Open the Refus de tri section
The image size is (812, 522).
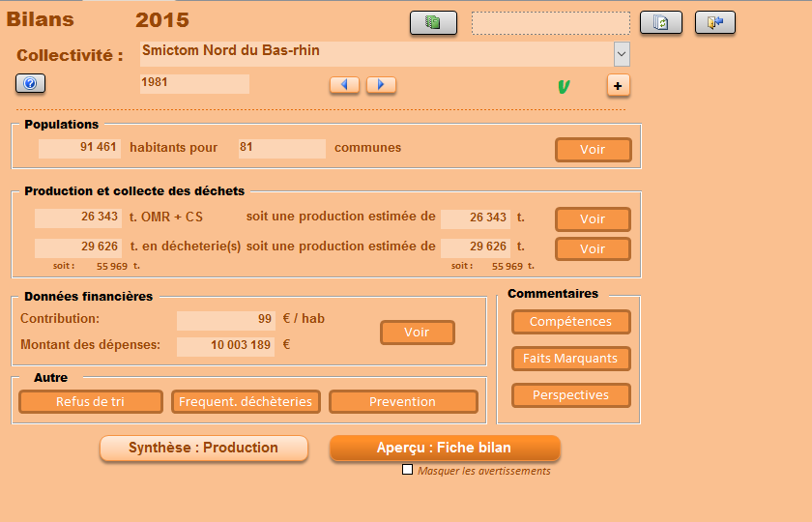91,401
